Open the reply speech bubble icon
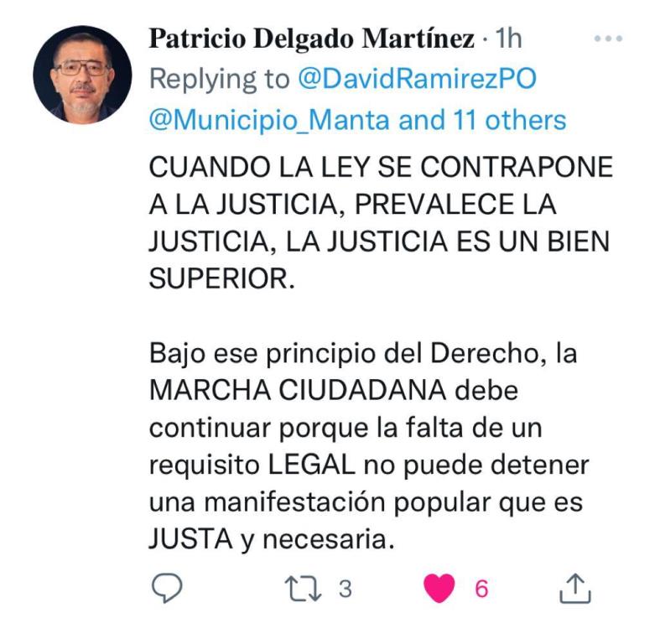This screenshot has height=644, width=660. tap(167, 588)
